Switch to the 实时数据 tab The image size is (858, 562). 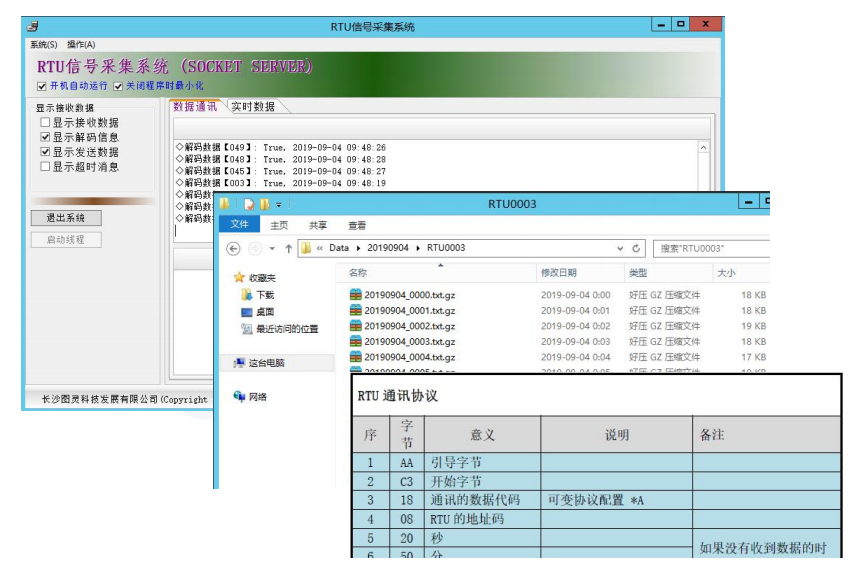(x=252, y=106)
